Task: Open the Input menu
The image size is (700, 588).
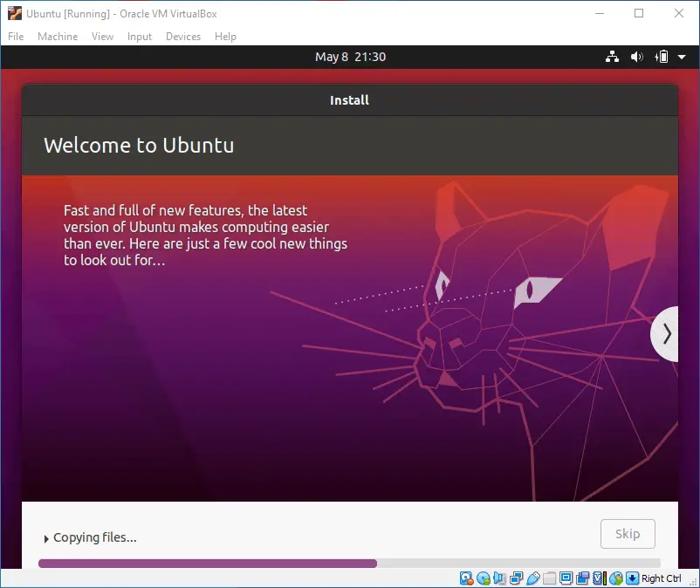Action: (x=140, y=37)
